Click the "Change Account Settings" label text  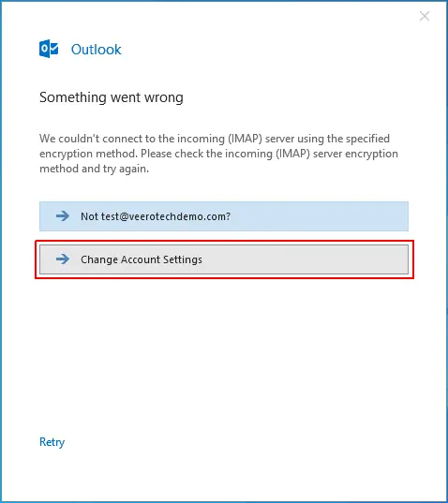[142, 259]
